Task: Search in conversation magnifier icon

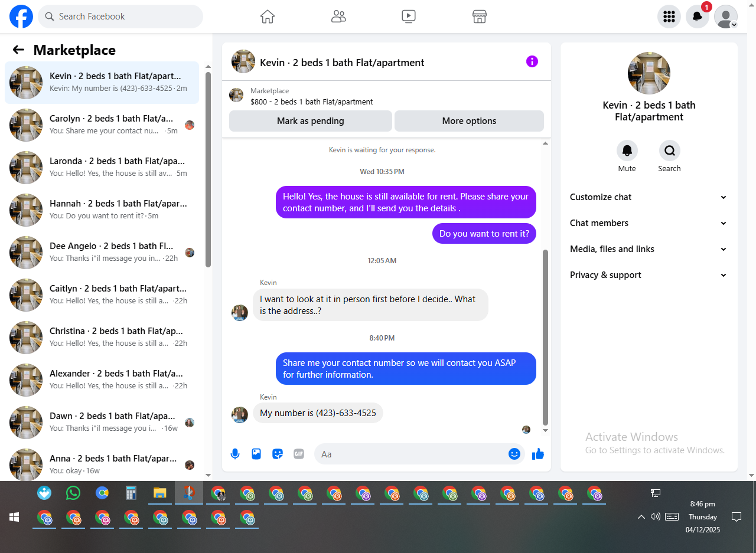Action: pyautogui.click(x=670, y=151)
